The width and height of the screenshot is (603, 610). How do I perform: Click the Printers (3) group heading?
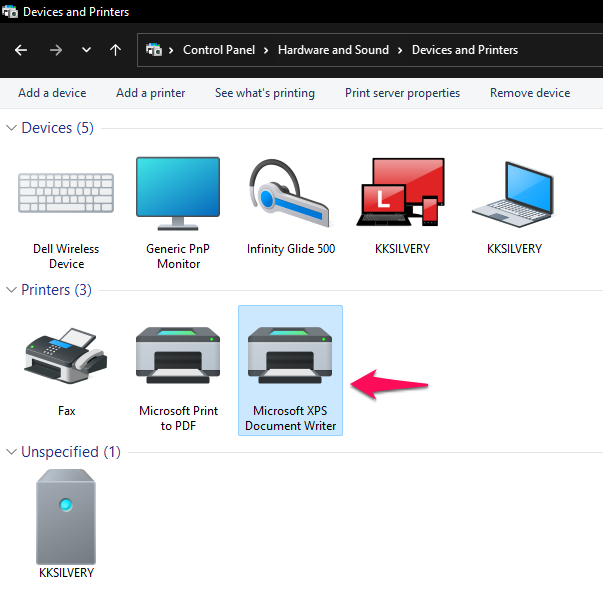[x=56, y=290]
